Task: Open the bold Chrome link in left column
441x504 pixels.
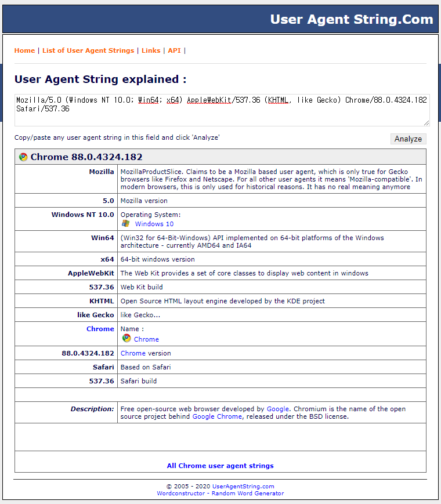Action: [100, 329]
